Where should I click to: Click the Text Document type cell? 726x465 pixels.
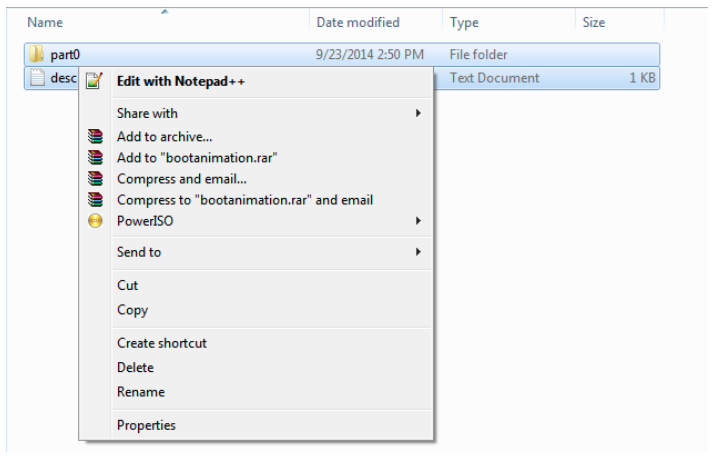click(x=494, y=78)
